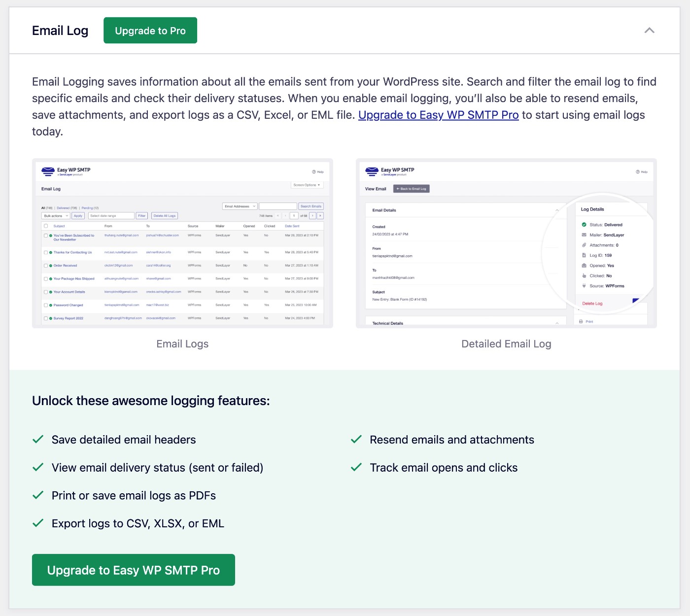Click the 'Email Logs' caption text
690x616 pixels.
coord(182,344)
